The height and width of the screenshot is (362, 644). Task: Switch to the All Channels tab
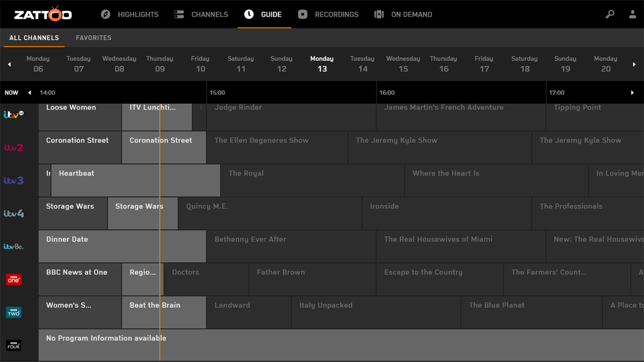click(x=34, y=38)
